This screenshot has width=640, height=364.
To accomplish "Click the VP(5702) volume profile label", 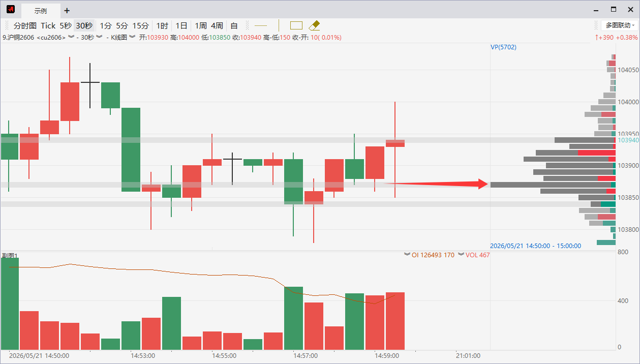I will click(x=503, y=47).
